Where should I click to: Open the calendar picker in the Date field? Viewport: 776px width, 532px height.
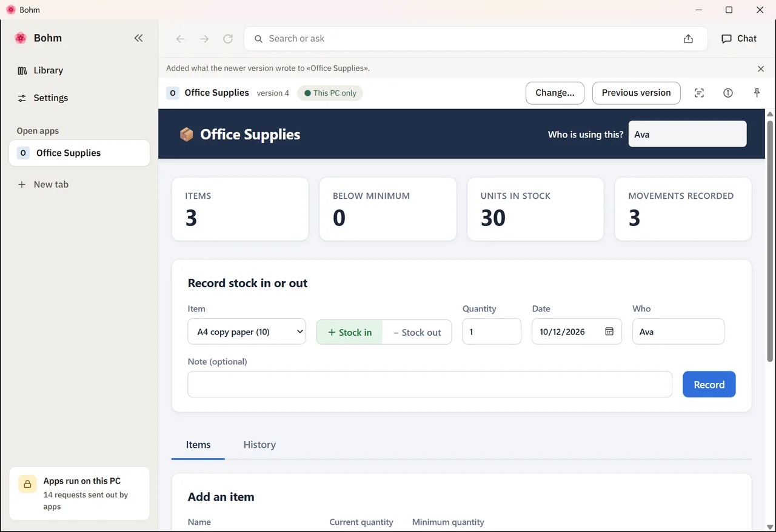(x=609, y=331)
